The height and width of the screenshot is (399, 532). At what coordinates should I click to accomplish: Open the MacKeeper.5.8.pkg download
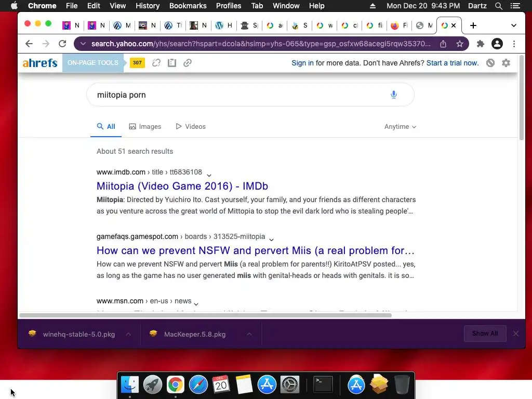[188, 334]
